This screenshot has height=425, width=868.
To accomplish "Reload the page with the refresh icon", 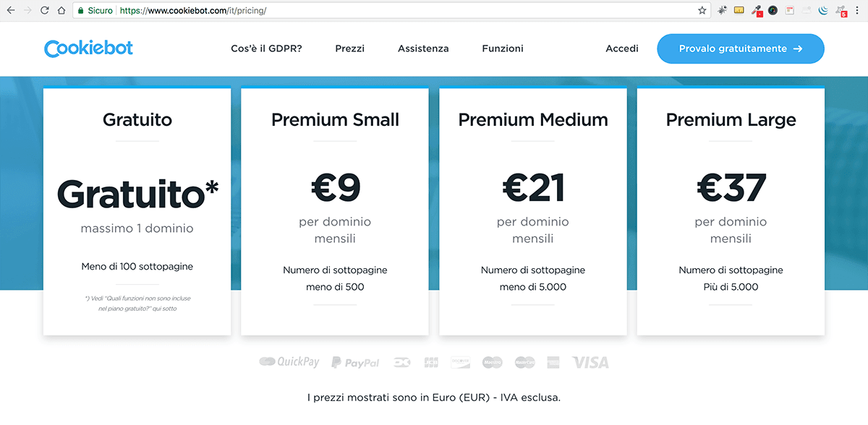I will [45, 11].
